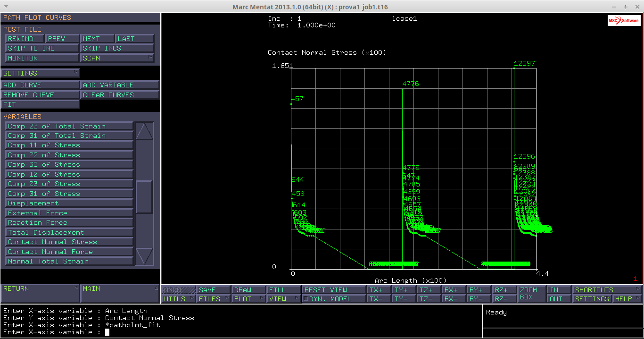This screenshot has width=644, height=339.
Task: Select the External Force variable
Action: coord(70,213)
